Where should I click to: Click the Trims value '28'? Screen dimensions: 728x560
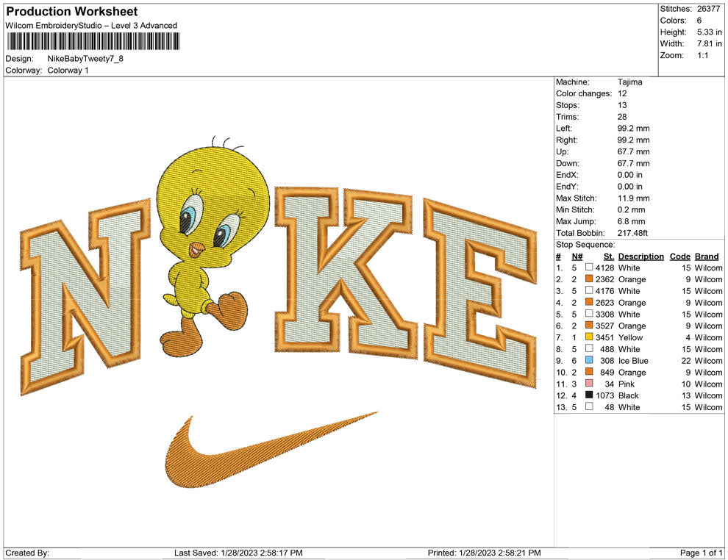click(x=622, y=116)
